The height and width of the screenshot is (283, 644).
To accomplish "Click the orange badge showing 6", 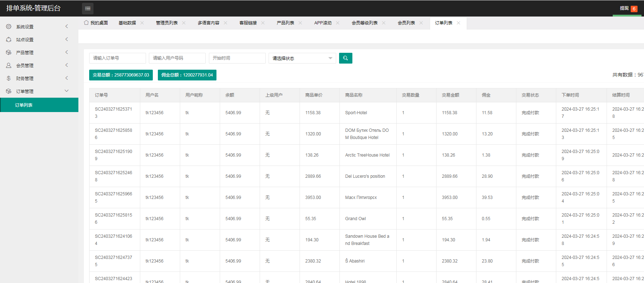I will click(634, 9).
